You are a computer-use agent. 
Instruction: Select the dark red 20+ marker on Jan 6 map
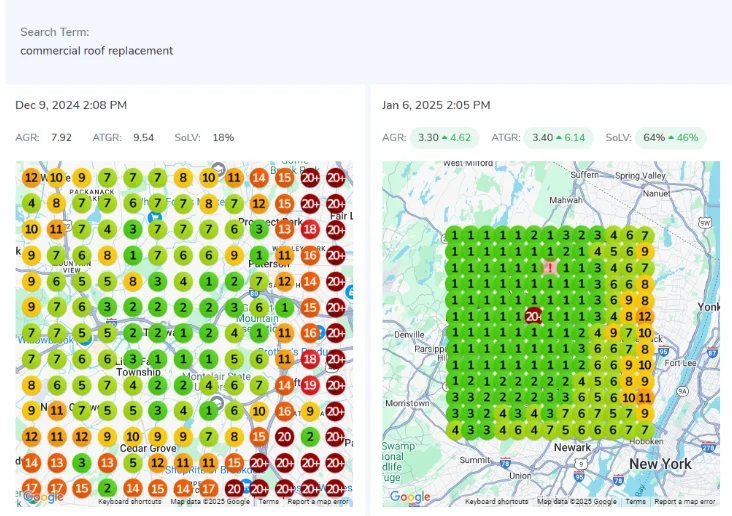coord(533,315)
